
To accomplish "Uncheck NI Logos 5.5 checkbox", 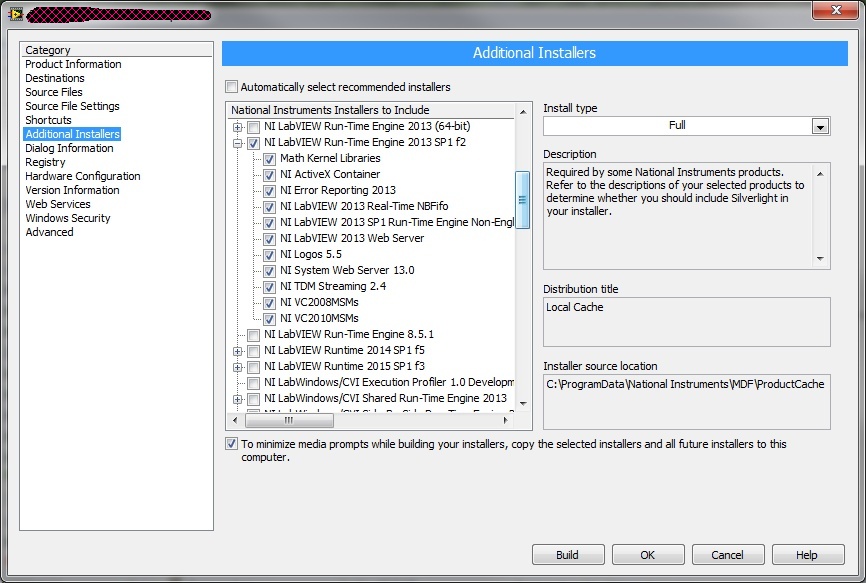I will coord(270,255).
